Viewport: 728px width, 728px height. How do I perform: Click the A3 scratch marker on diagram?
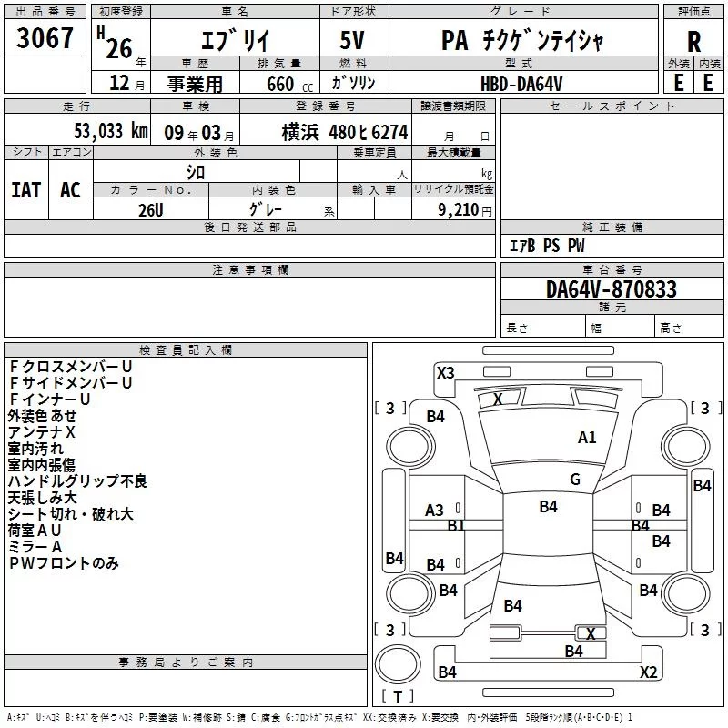(x=435, y=511)
